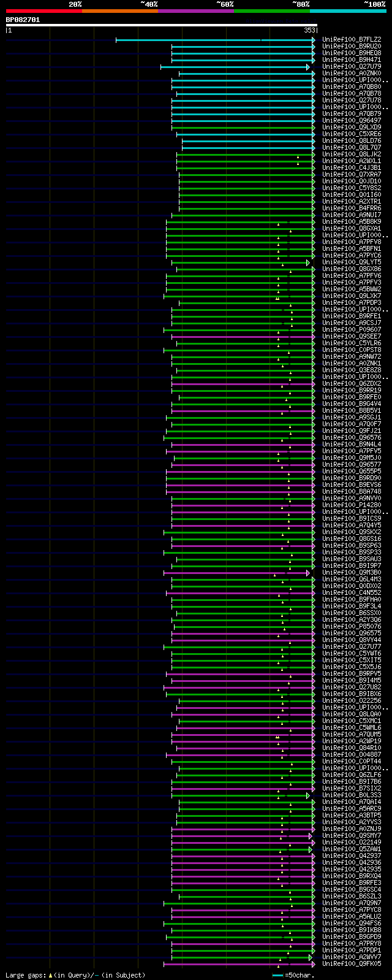Select hit label UniRef100_Q9SEE7

[x=352, y=337]
